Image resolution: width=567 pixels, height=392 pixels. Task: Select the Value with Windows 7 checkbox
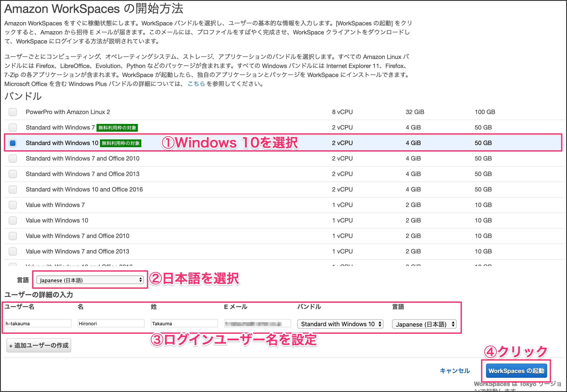pyautogui.click(x=12, y=205)
